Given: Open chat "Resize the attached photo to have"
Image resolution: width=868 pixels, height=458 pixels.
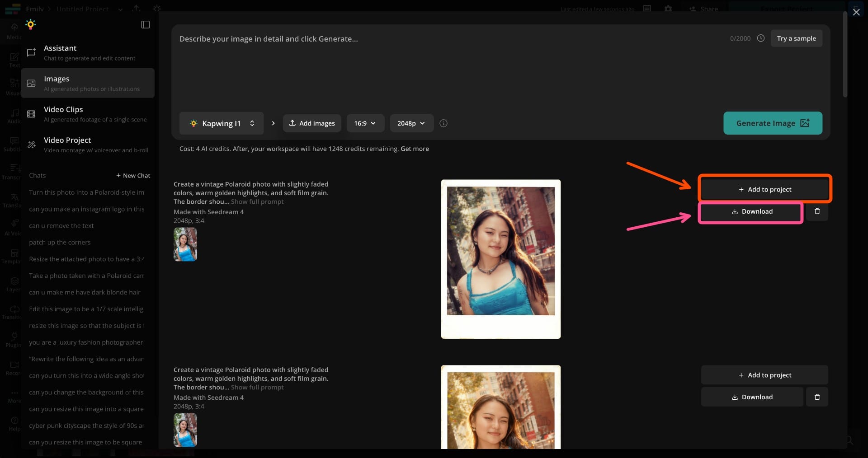Looking at the screenshot, I should [87, 259].
